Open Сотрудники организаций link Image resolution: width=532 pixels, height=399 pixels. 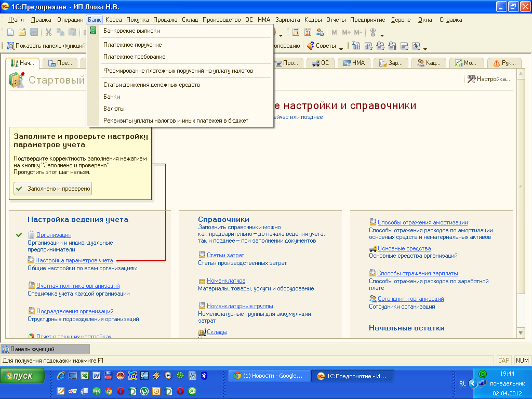point(410,299)
